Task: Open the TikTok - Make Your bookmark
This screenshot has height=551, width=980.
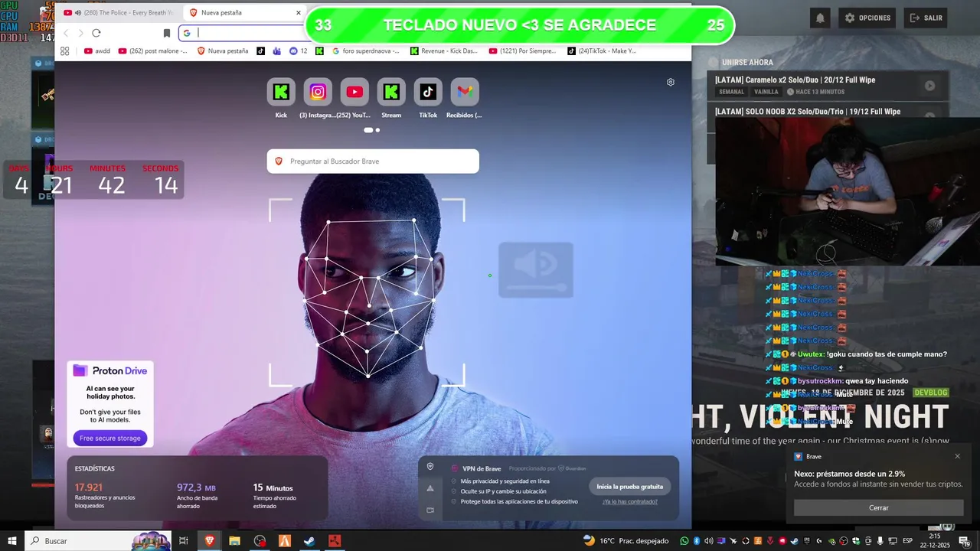Action: tap(603, 51)
